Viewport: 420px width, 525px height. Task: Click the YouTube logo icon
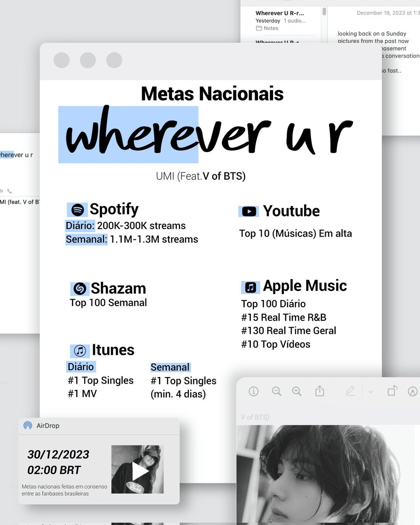pos(249,212)
